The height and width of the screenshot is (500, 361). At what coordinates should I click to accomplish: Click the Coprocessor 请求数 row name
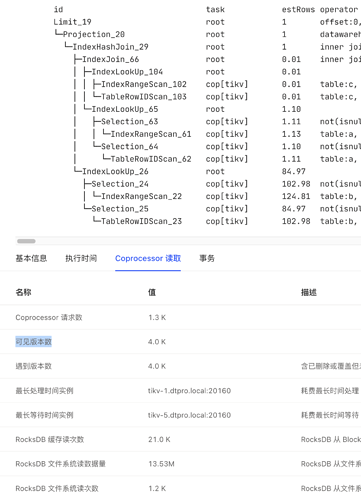pos(49,317)
